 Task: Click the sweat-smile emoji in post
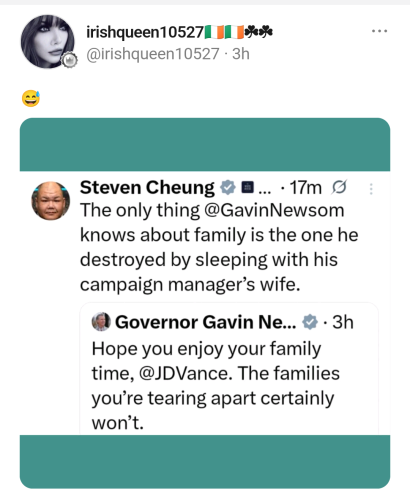tap(31, 99)
